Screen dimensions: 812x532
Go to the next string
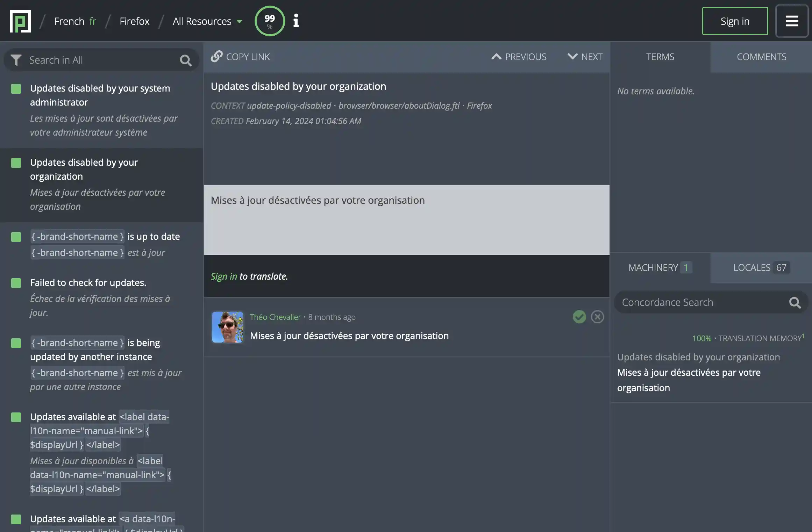tap(585, 57)
